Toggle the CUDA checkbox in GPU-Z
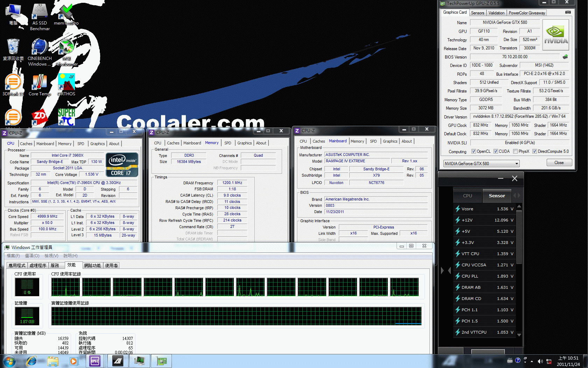The height and width of the screenshot is (368, 588). pyautogui.click(x=496, y=151)
